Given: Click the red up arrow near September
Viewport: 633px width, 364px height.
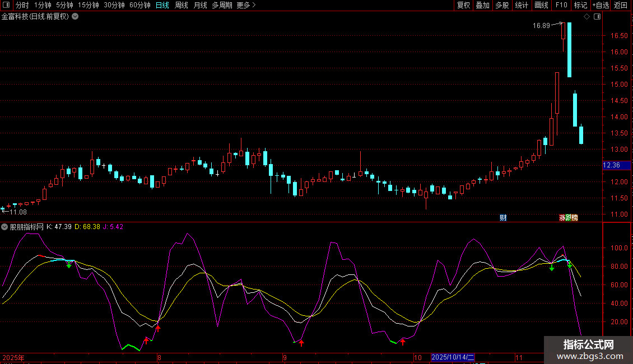Looking at the screenshot, I should coord(301,343).
